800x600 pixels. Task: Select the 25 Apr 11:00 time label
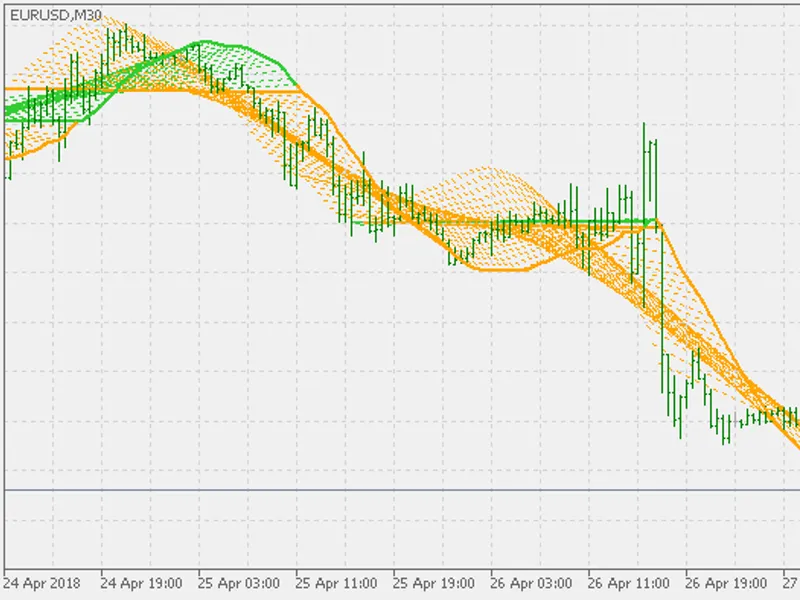coord(336,583)
